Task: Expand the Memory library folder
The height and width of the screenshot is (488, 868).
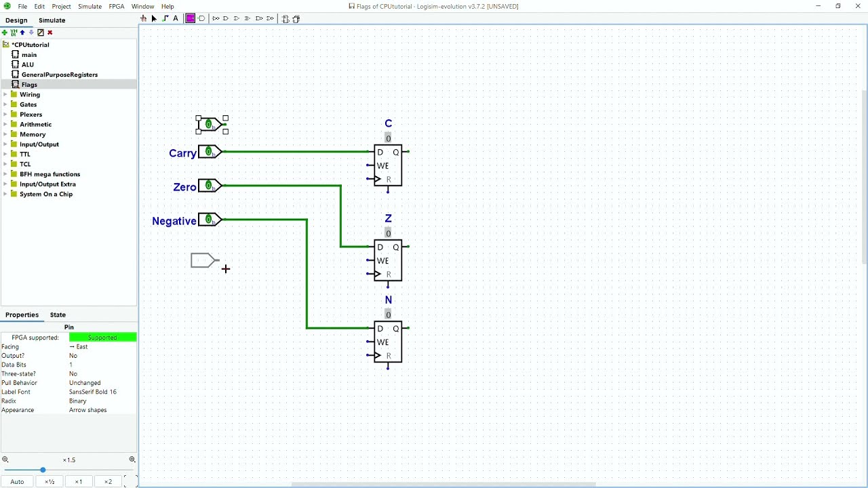Action: pyautogui.click(x=5, y=134)
